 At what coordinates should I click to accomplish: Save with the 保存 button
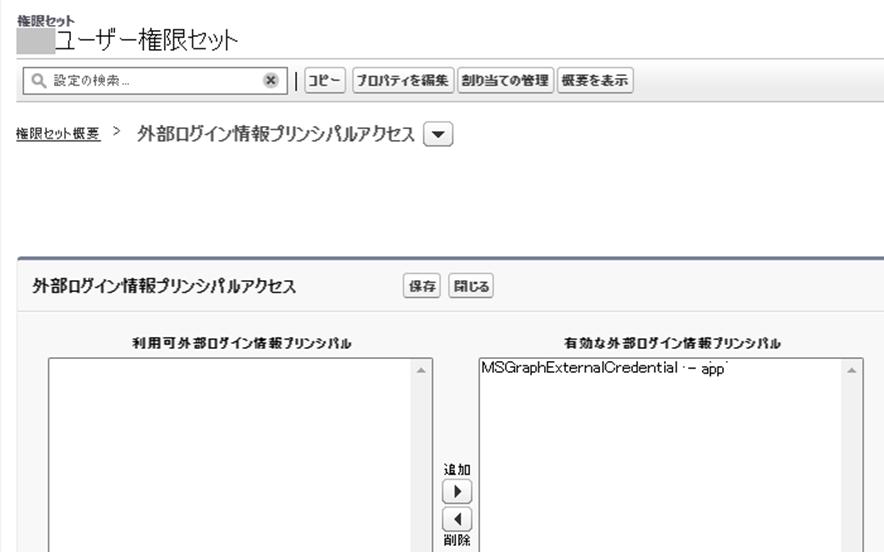click(422, 286)
